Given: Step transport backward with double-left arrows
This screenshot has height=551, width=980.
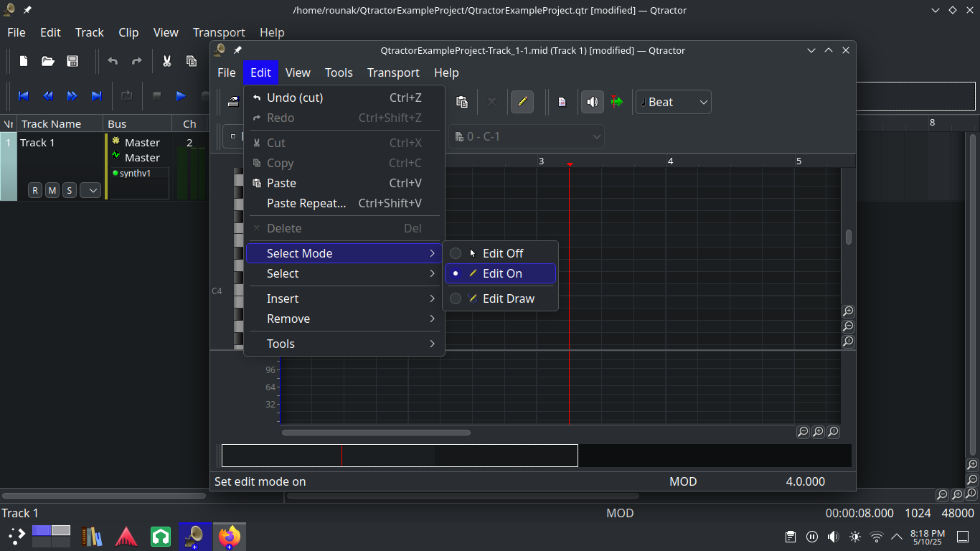Looking at the screenshot, I should click(x=48, y=95).
